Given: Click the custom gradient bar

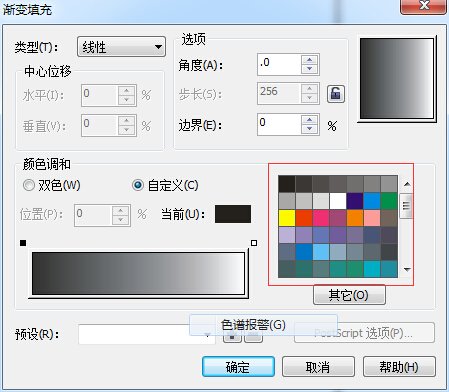Looking at the screenshot, I should tap(138, 273).
